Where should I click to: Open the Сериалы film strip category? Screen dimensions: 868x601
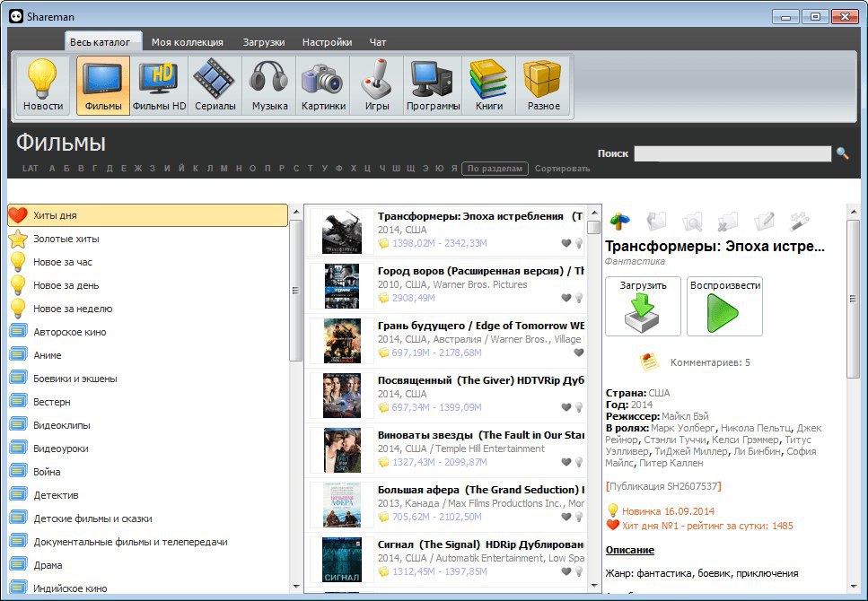pyautogui.click(x=215, y=86)
